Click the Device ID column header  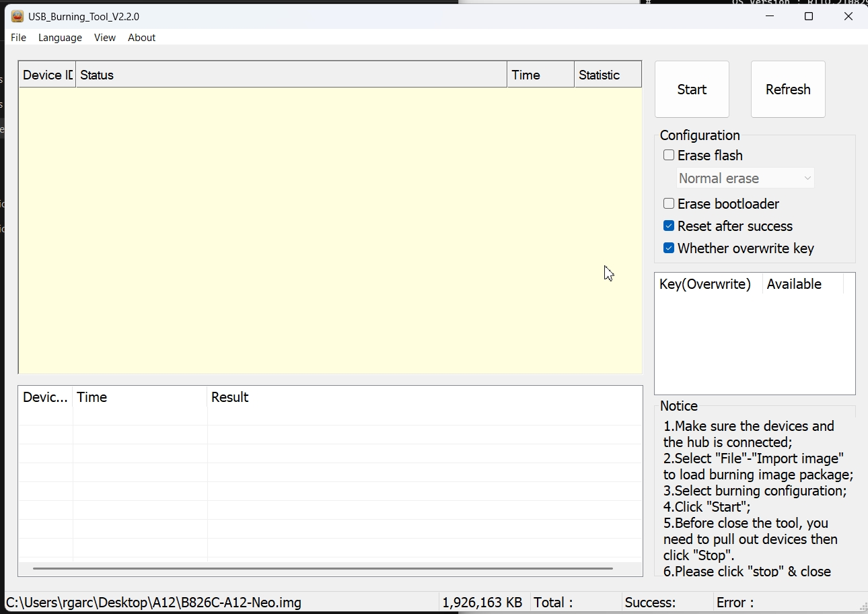point(47,75)
